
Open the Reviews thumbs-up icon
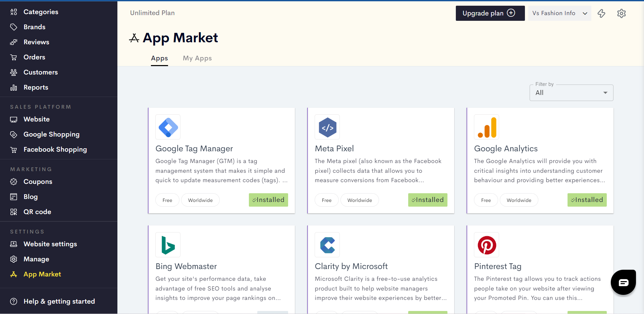[x=13, y=42]
